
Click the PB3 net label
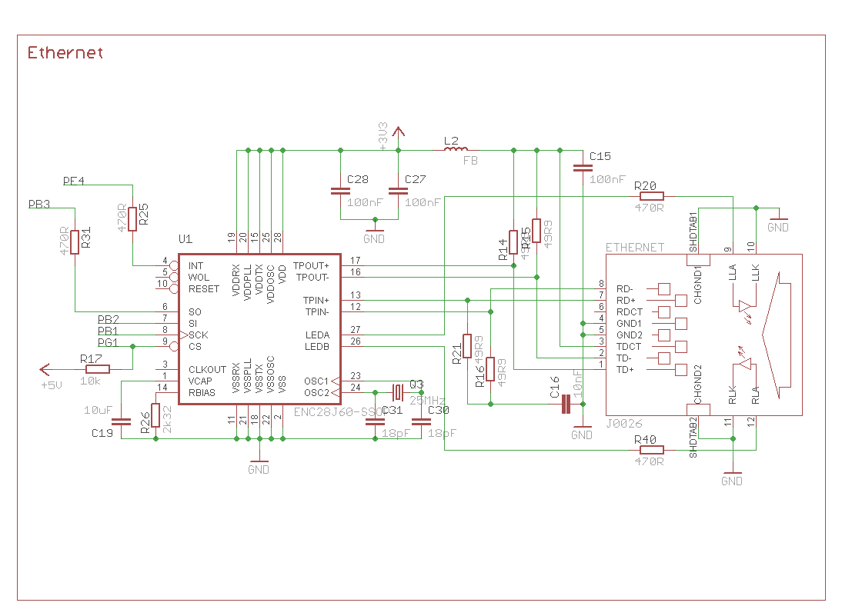(39, 205)
